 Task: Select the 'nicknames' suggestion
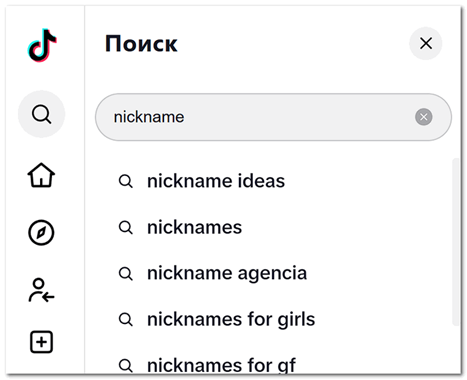click(x=195, y=228)
